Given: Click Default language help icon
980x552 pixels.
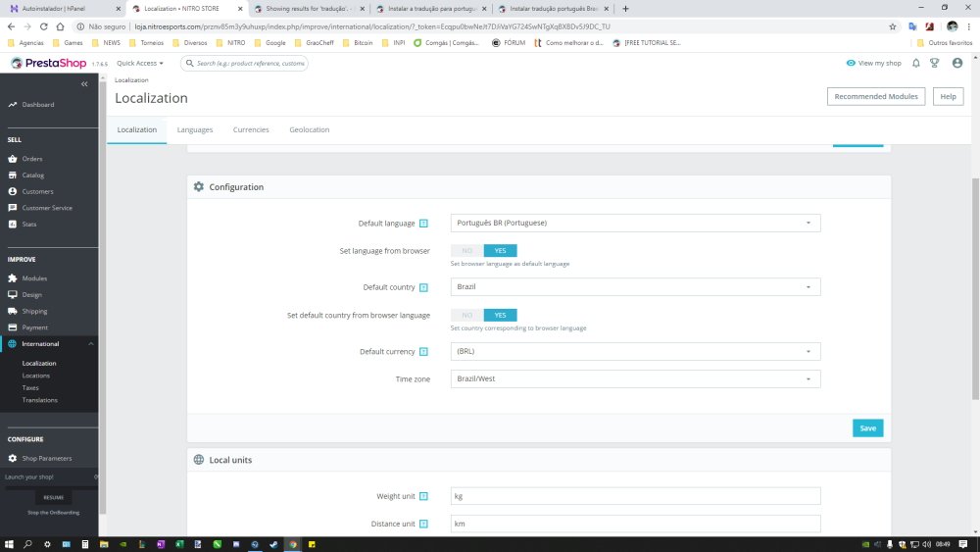Looking at the screenshot, I should [x=423, y=224].
